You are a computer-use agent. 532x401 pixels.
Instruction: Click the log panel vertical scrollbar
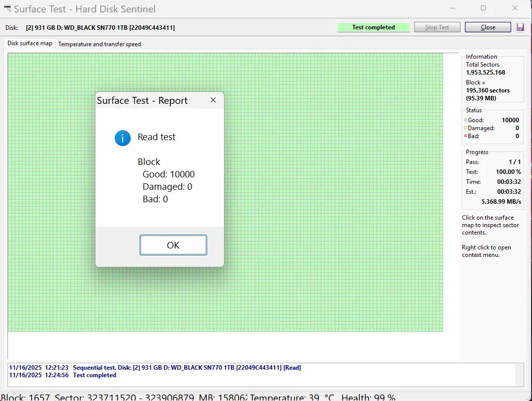point(519,375)
